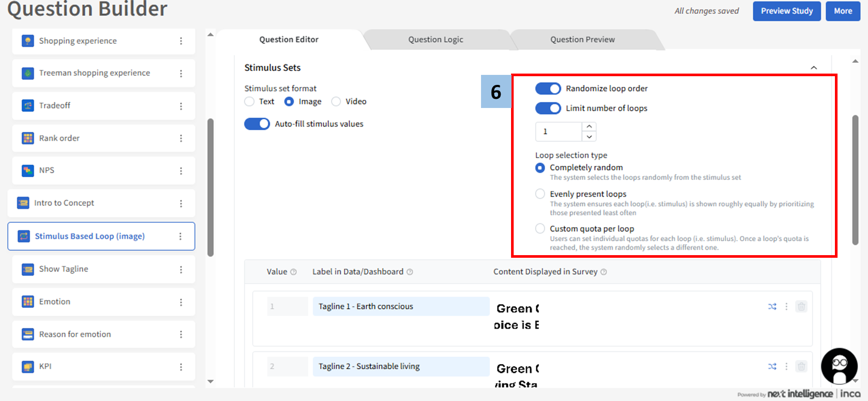Collapse the Stimulus Sets section
868x401 pixels.
pyautogui.click(x=814, y=68)
